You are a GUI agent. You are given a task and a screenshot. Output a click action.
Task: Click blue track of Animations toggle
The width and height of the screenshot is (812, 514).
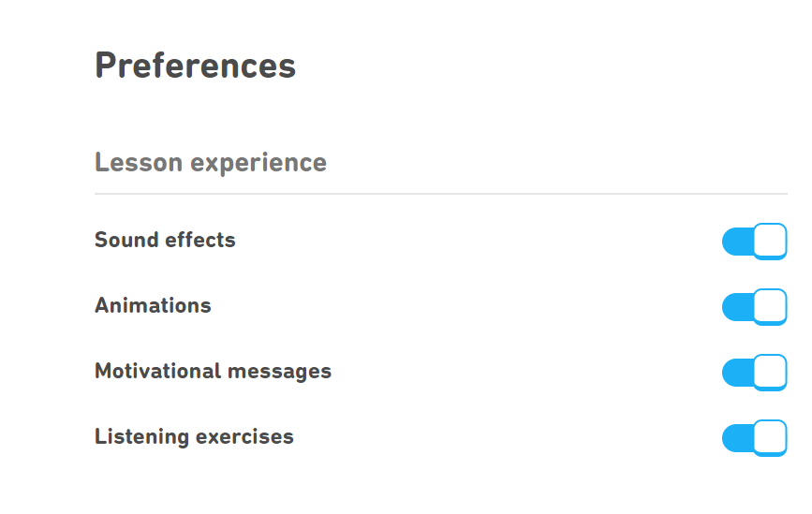[736, 308]
